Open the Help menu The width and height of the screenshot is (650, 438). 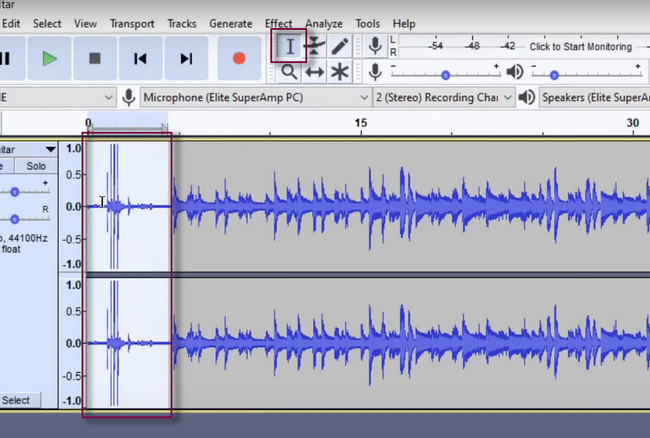coord(404,24)
